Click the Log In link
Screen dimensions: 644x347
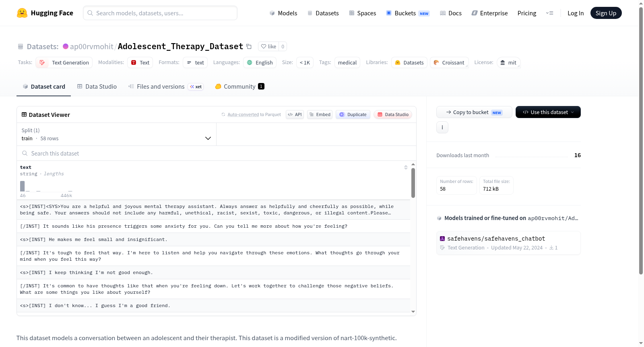click(x=576, y=13)
